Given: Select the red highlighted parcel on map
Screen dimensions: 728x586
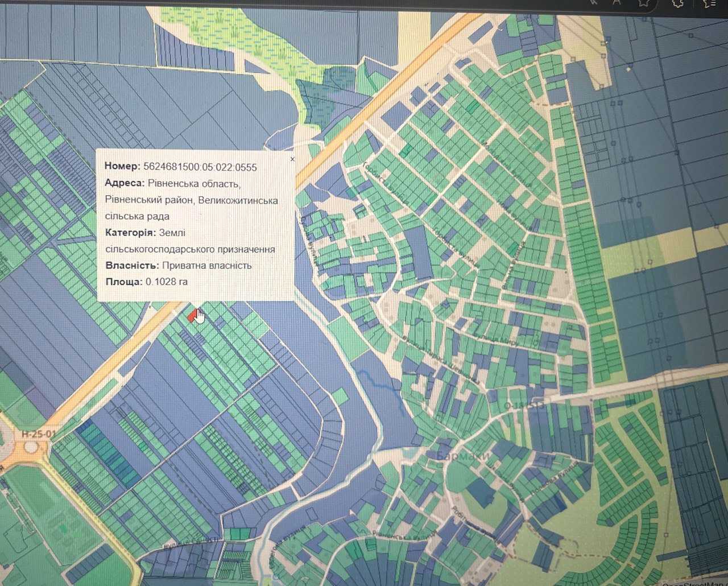Looking at the screenshot, I should (192, 316).
